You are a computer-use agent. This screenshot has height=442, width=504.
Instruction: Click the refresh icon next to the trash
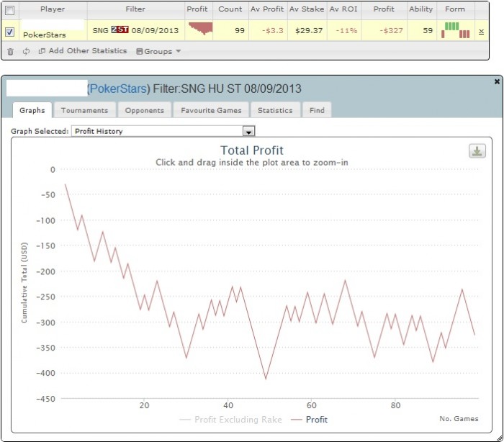tap(26, 51)
